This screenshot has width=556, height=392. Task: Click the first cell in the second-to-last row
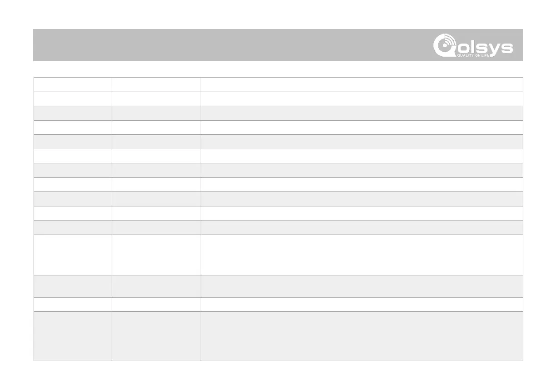point(72,304)
